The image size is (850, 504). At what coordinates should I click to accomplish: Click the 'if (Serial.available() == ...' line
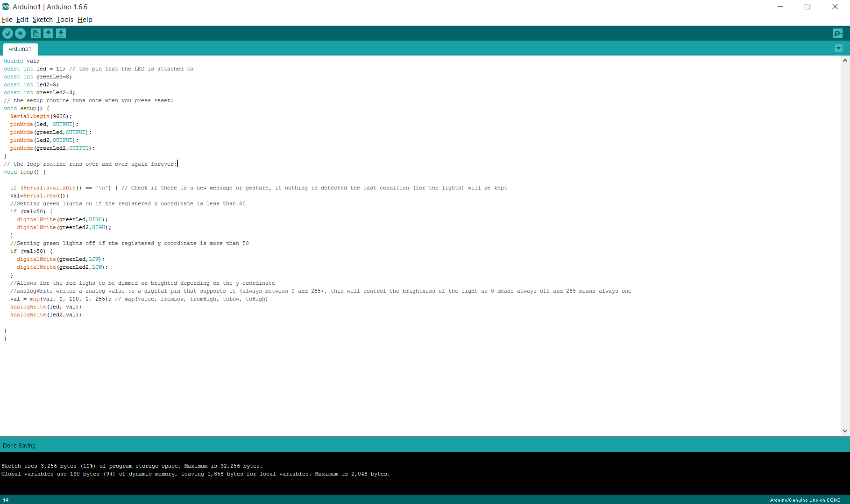[259, 188]
